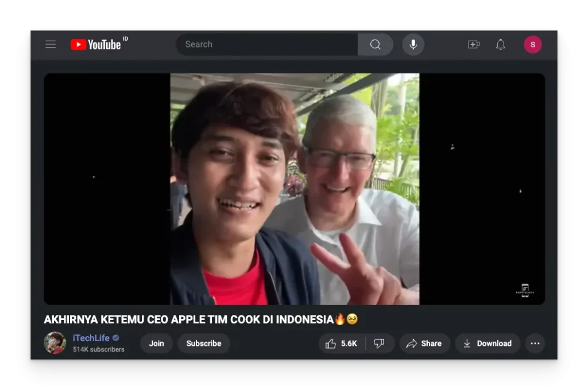Open the iTechLife channel avatar
The height and width of the screenshot is (390, 588).
pos(55,343)
